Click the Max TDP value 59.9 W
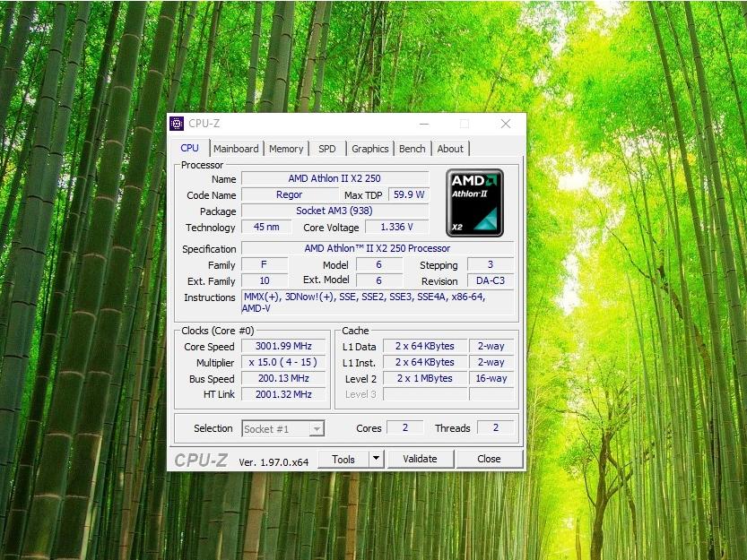747x560 pixels. pos(408,194)
